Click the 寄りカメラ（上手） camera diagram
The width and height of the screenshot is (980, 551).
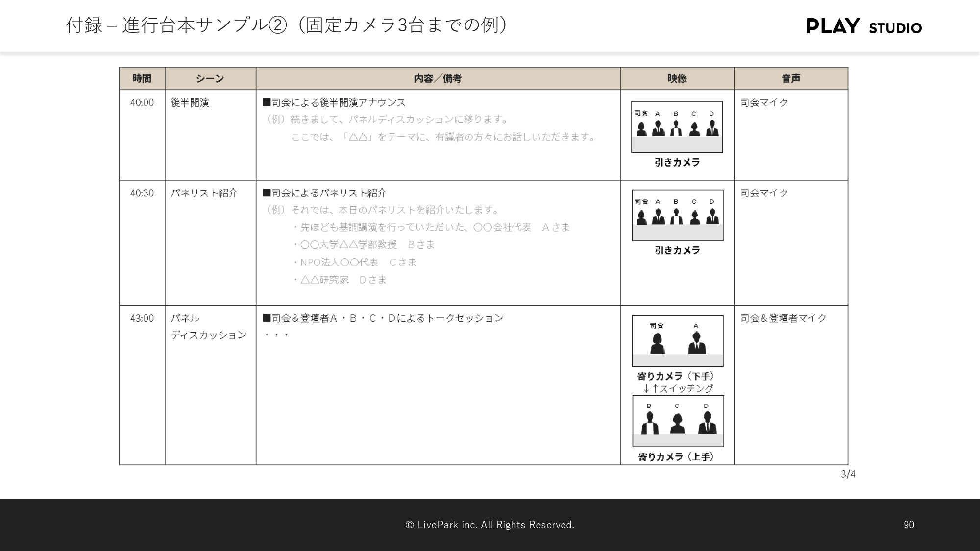point(678,420)
